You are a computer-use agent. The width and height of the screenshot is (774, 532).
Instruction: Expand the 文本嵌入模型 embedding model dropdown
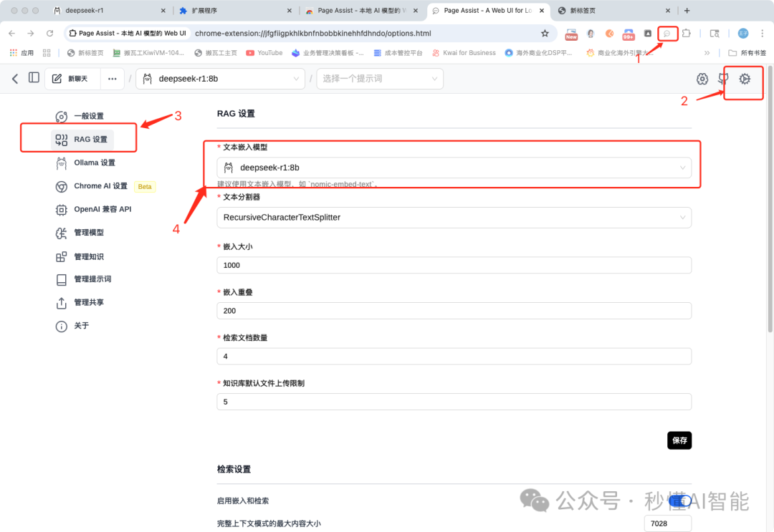tap(454, 168)
